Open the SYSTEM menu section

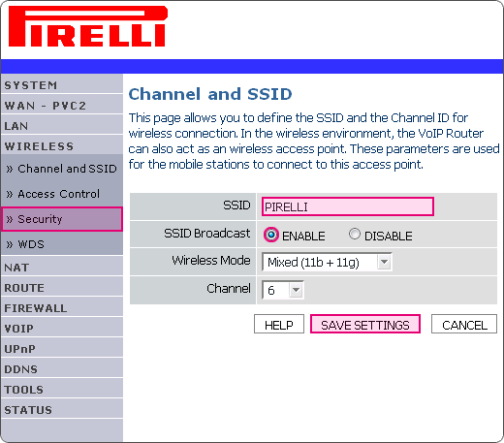pyautogui.click(x=62, y=85)
